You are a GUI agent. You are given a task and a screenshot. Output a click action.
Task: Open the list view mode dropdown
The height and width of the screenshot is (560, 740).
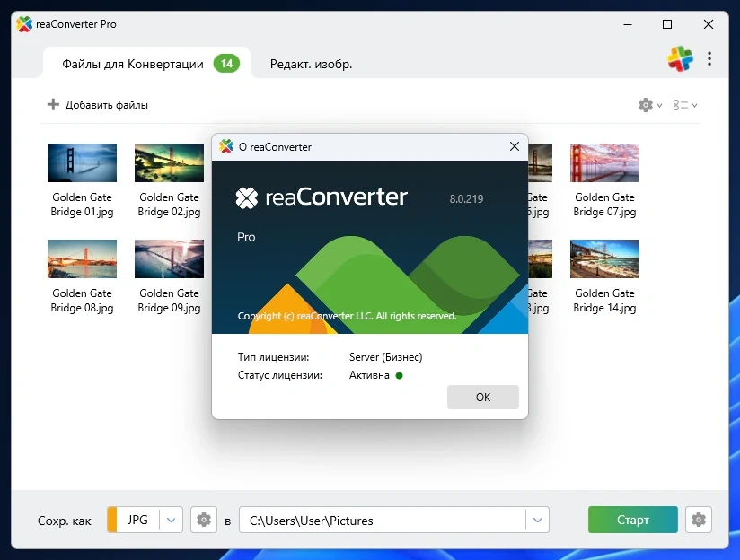tap(685, 105)
